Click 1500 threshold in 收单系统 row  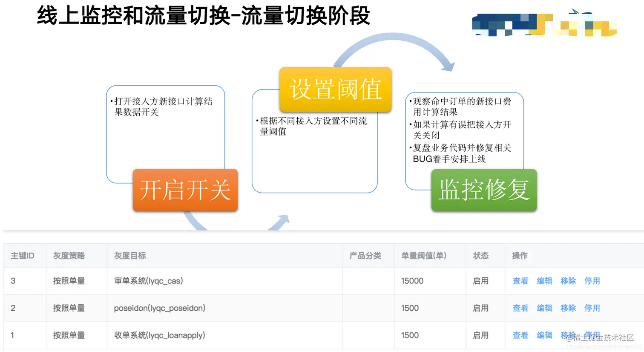point(410,335)
